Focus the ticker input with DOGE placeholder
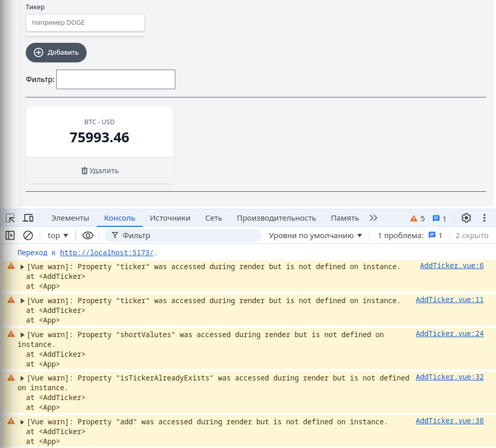The image size is (496, 448). pos(85,23)
